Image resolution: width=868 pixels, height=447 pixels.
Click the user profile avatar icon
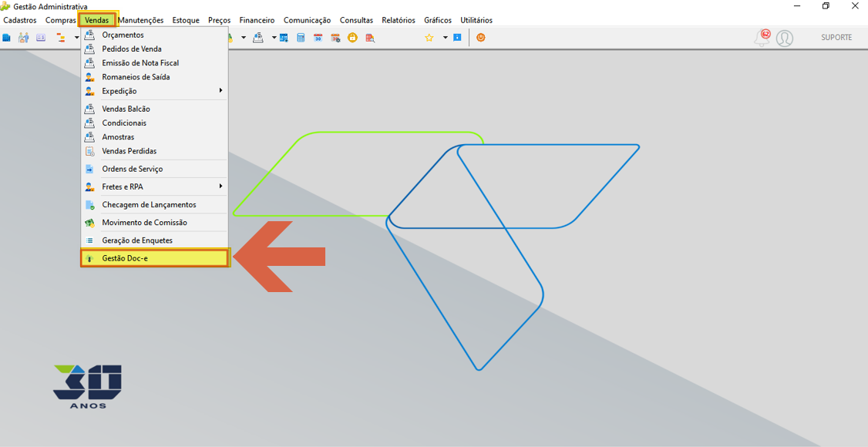(x=785, y=39)
